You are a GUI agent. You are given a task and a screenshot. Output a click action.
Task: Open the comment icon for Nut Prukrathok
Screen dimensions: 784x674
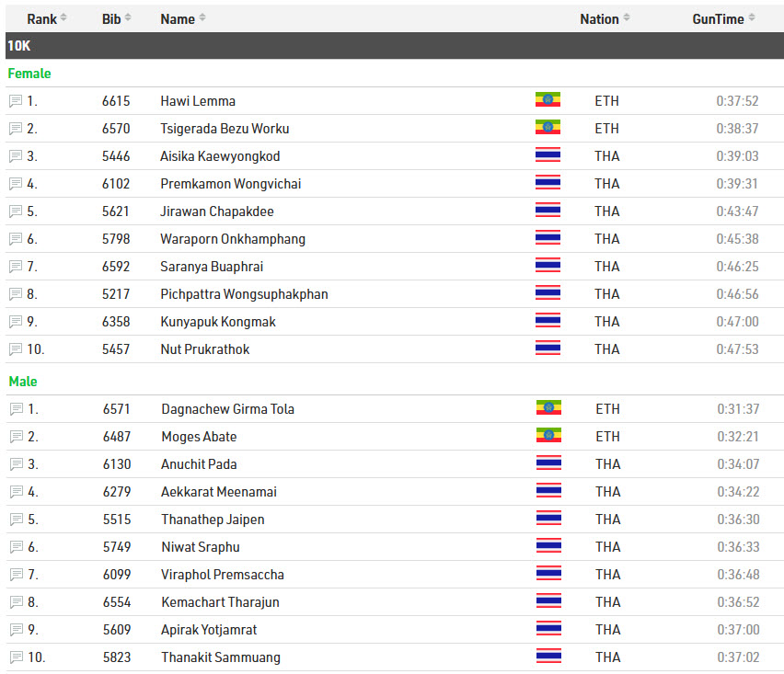pyautogui.click(x=16, y=349)
